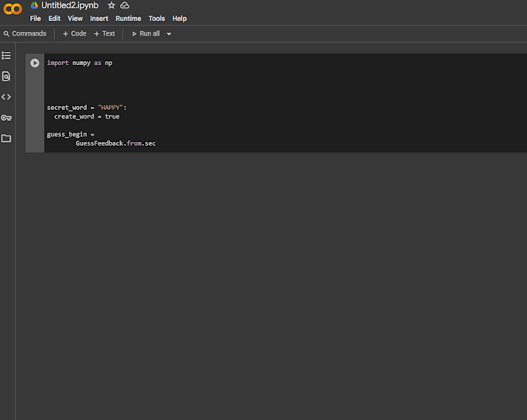
Task: Open the Tools menu
Action: 157,19
